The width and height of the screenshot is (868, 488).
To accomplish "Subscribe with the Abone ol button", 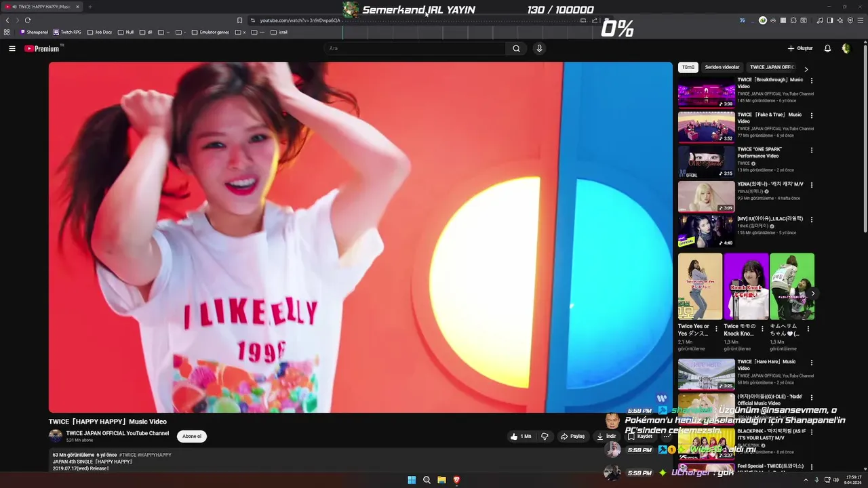I will click(192, 436).
